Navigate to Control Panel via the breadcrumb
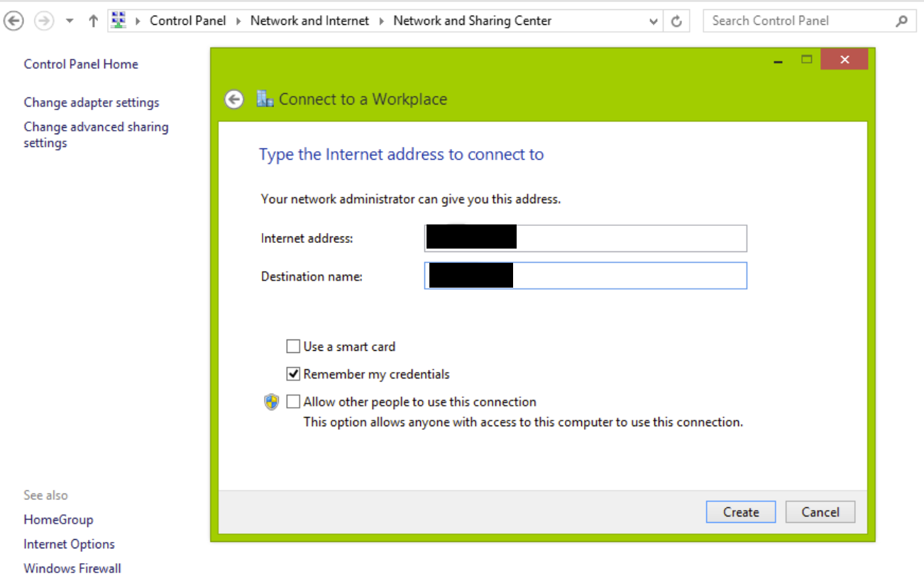This screenshot has width=924, height=576. [187, 21]
